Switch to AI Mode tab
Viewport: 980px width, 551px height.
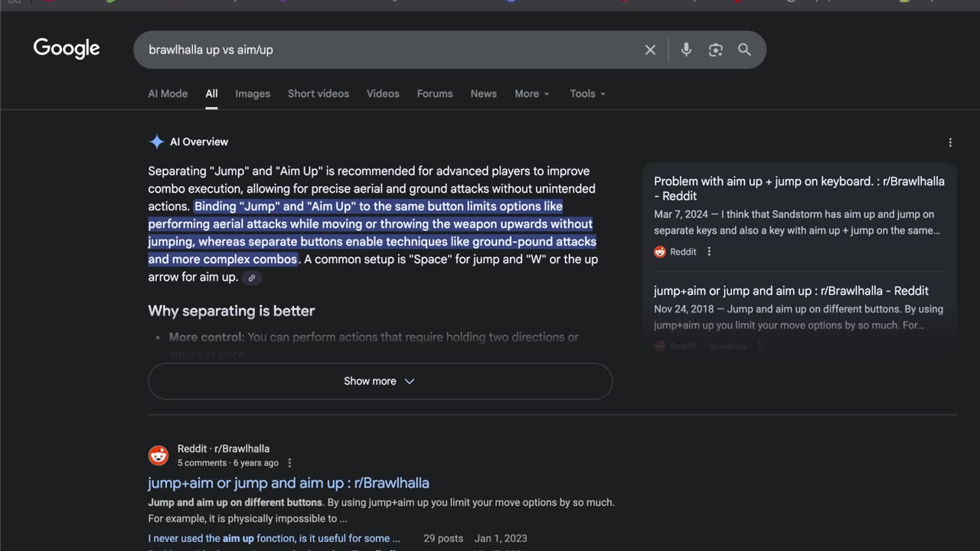click(x=168, y=93)
